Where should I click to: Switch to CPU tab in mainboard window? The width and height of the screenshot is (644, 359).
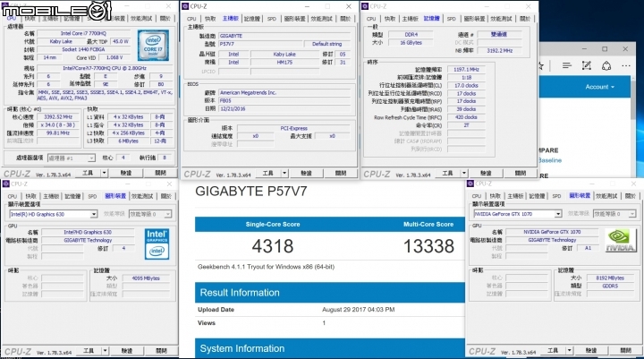(x=191, y=19)
